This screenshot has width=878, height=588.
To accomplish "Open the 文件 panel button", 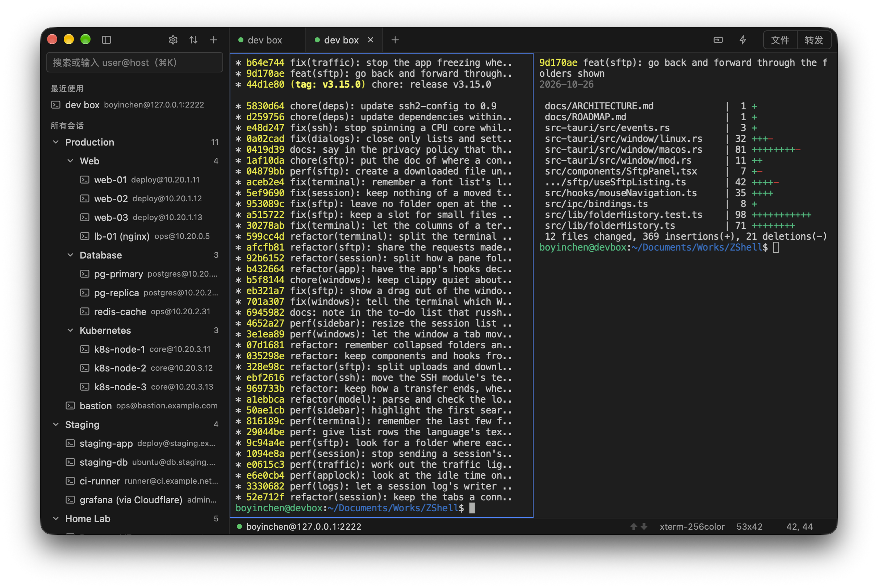I will click(x=780, y=40).
